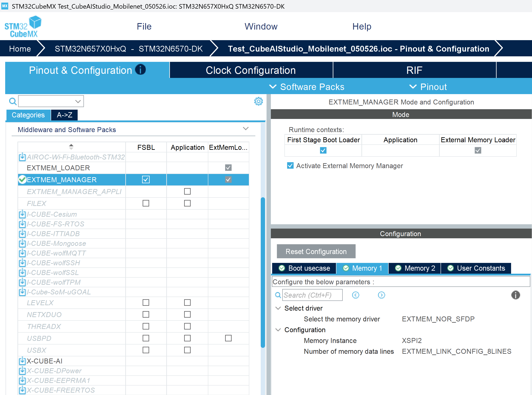Viewport: 532px width, 395px height.
Task: Change EXTMEM_LINK_CONFIG_8LINES data lines value
Action: (456, 351)
